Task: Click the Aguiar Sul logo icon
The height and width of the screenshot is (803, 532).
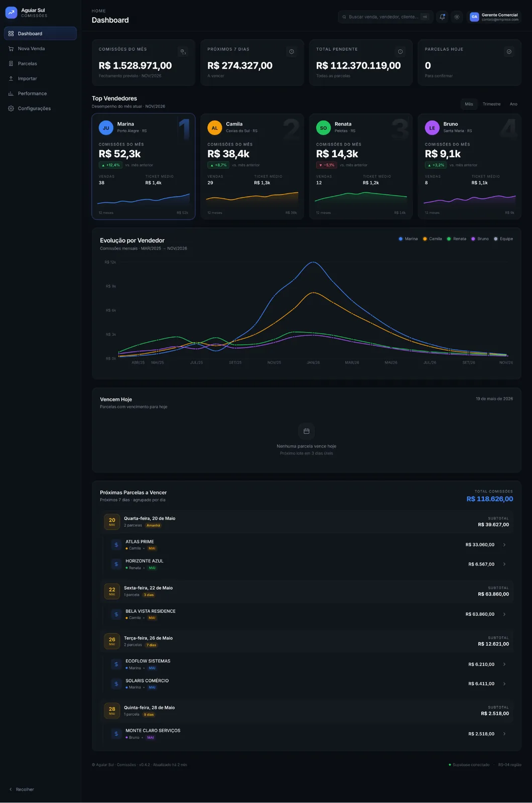Action: (x=11, y=13)
